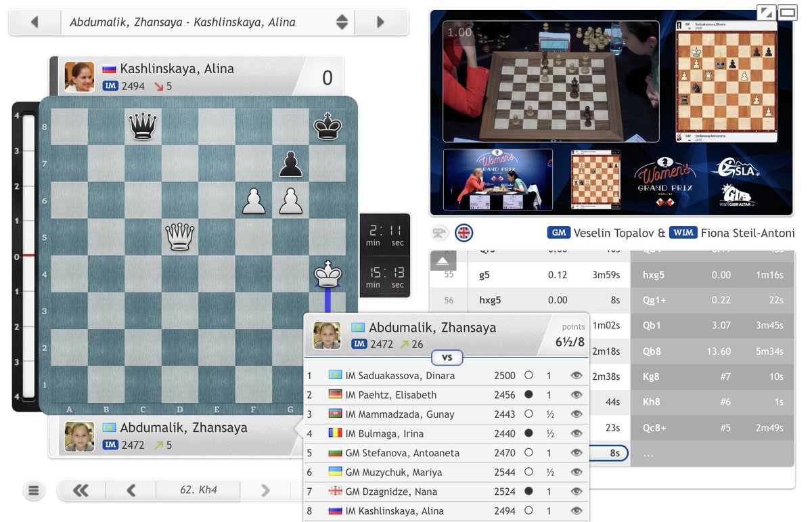Collapse the move list with the up arrow
Image resolution: width=812 pixels, height=522 pixels.
tap(443, 261)
